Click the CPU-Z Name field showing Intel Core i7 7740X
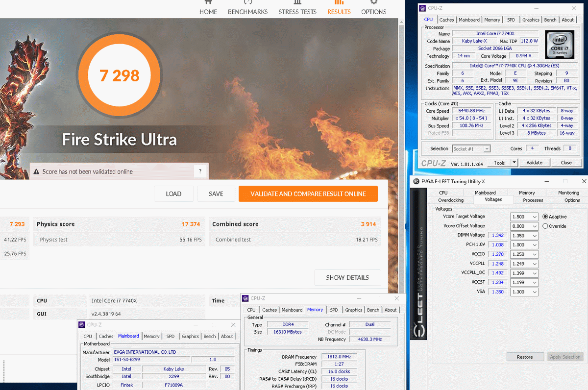This screenshot has height=390, width=588. tap(494, 34)
